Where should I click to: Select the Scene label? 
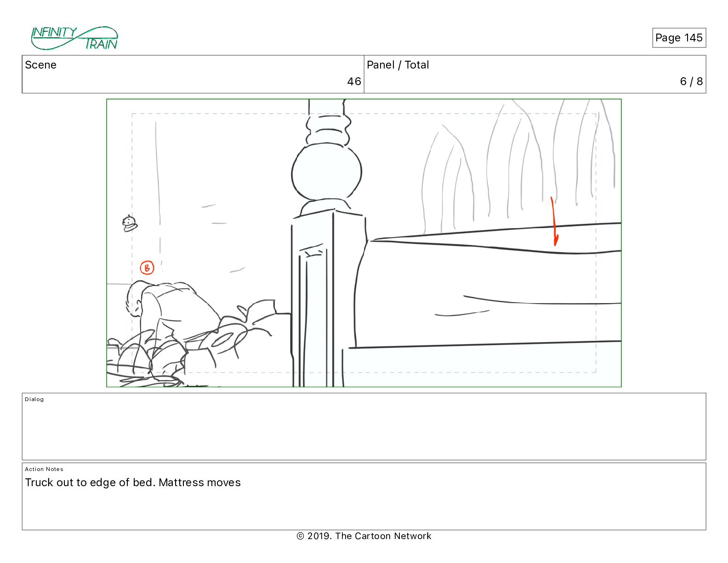click(x=40, y=65)
